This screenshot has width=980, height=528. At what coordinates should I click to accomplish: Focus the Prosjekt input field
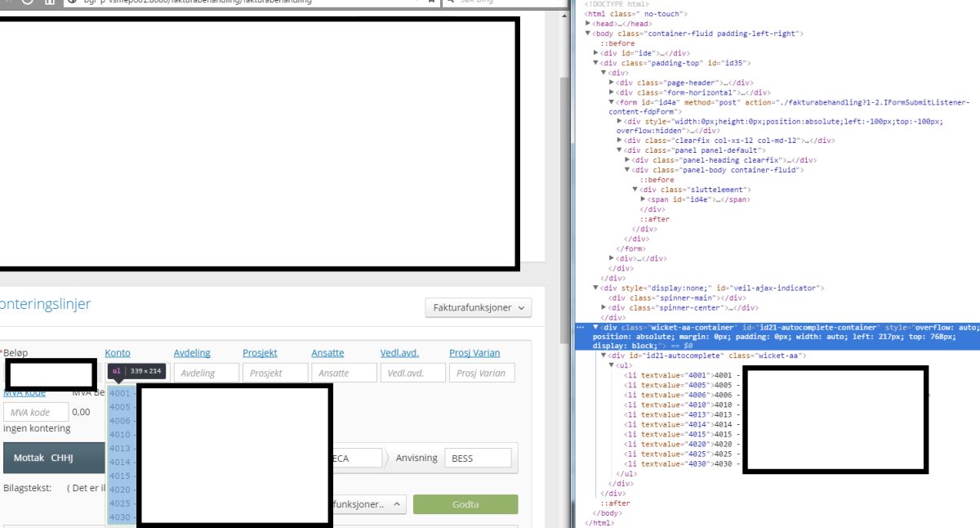point(274,373)
